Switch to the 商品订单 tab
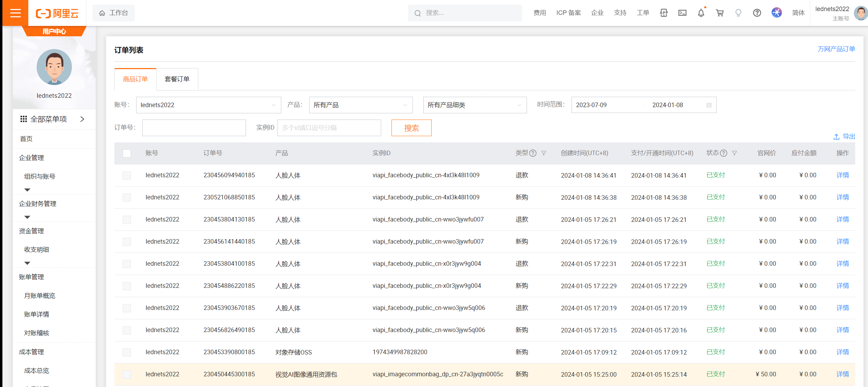The image size is (868, 387). (x=135, y=79)
